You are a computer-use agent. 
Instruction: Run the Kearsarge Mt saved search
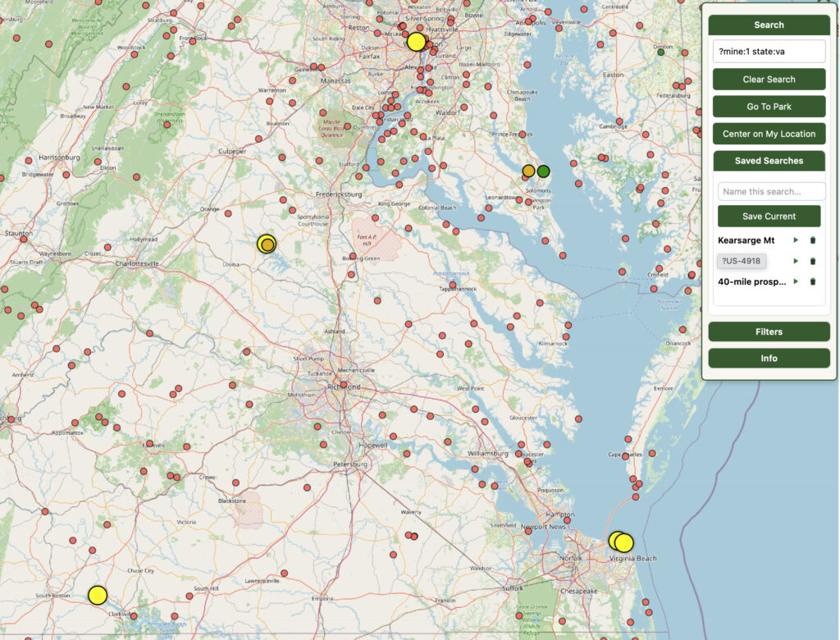click(795, 240)
